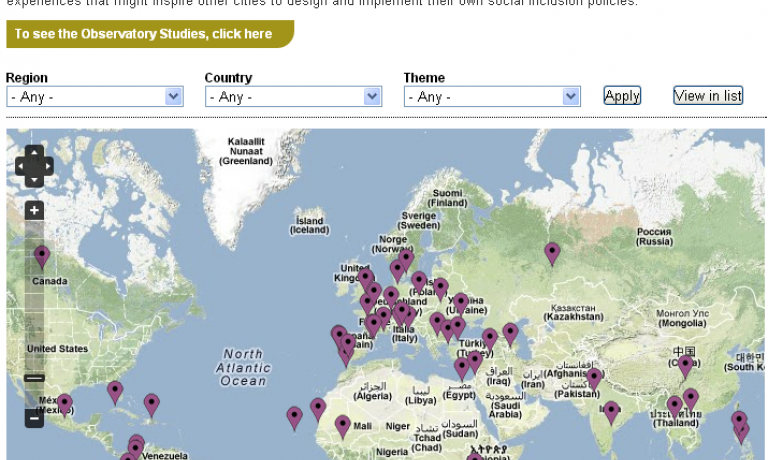
Task: Click the map zoom slider handle
Action: pyautogui.click(x=34, y=378)
